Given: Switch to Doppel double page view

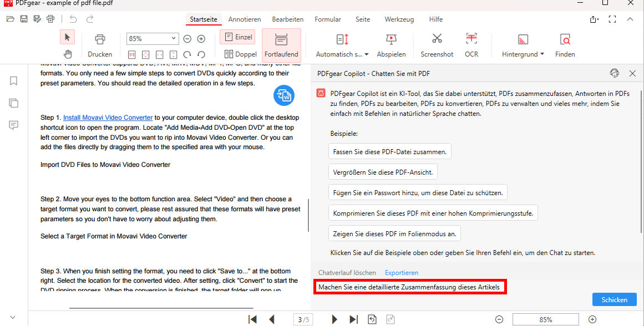Looking at the screenshot, I should click(240, 54).
